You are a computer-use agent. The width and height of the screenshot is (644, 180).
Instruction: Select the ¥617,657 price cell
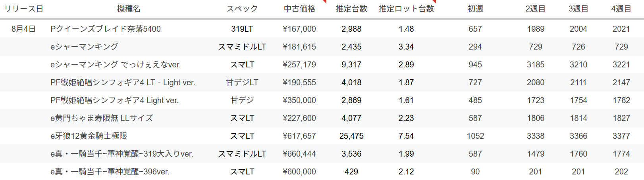tap(299, 136)
